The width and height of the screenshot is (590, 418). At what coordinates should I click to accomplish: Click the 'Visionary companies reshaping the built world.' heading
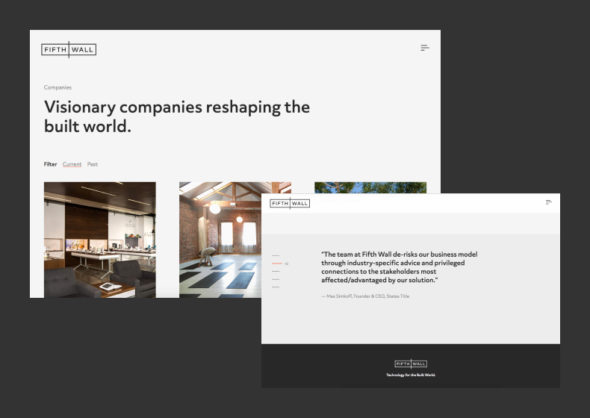point(177,117)
